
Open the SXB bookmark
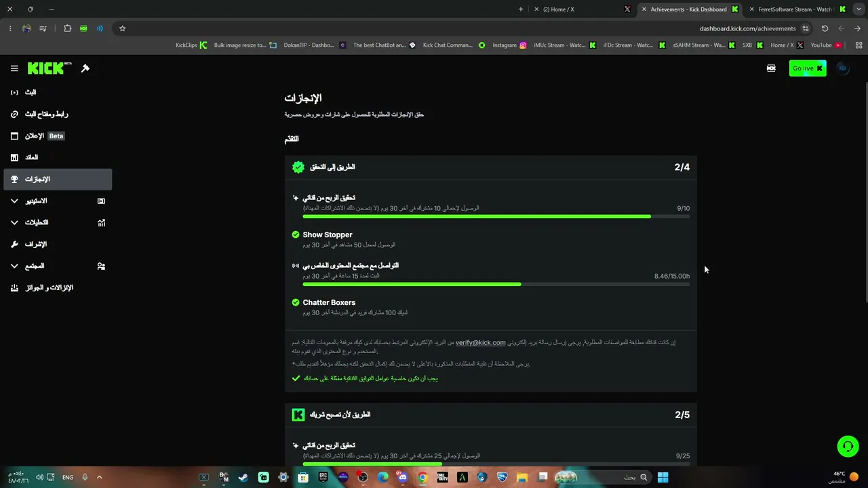click(753, 45)
